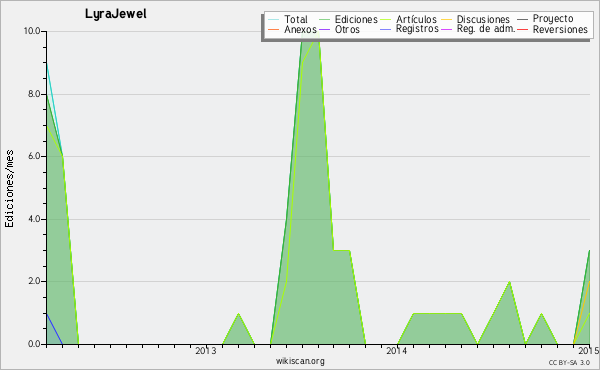Click the red Reversiones line swatch
Screen dimensions: 600x370
522,29
